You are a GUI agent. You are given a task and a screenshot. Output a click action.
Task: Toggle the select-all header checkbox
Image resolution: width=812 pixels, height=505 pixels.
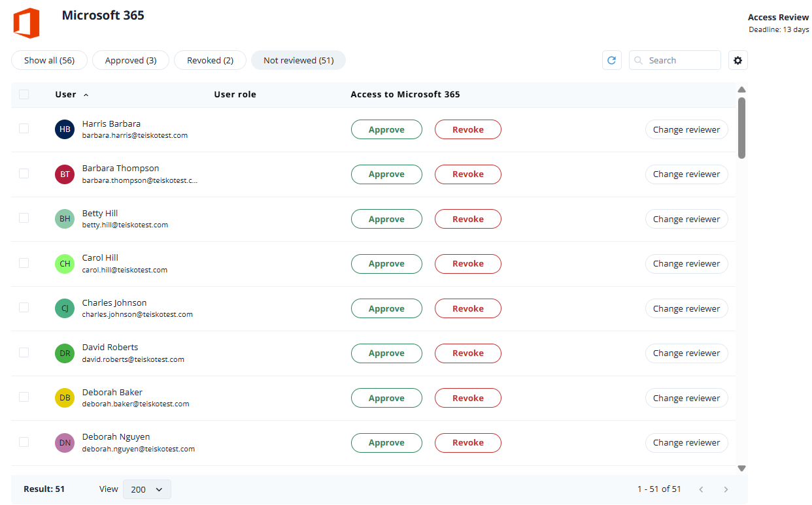click(24, 95)
